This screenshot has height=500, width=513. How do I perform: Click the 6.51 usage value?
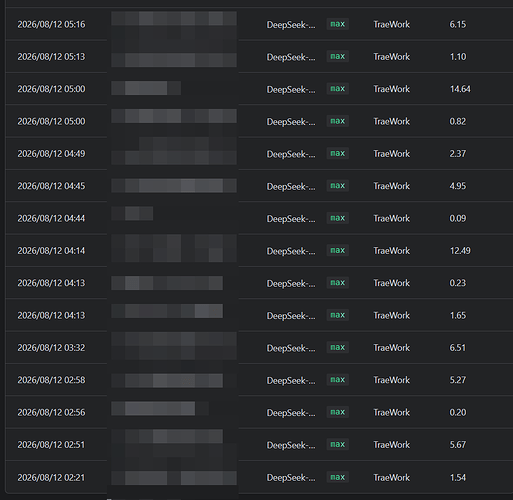click(x=458, y=348)
